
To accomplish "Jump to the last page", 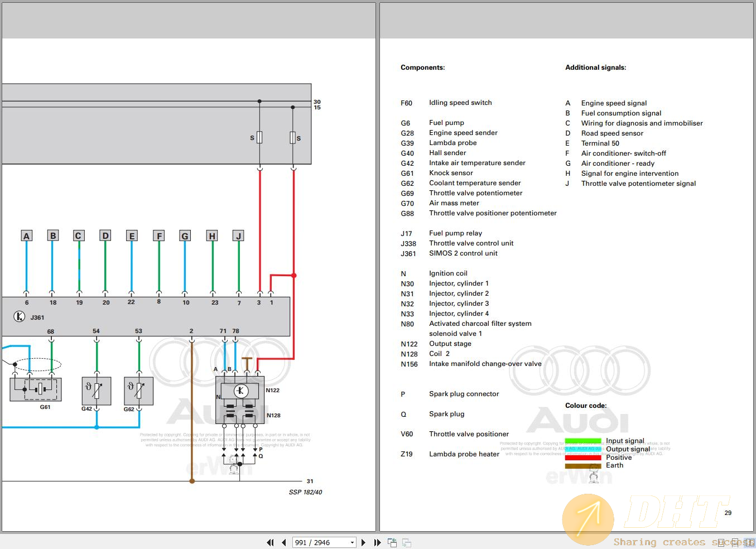I will click(377, 542).
